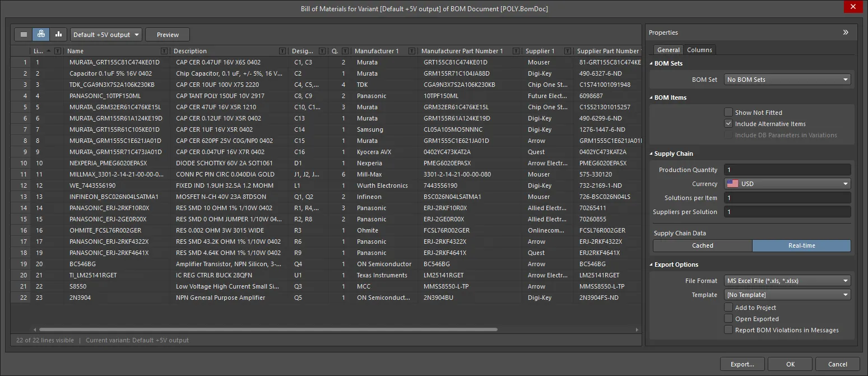Click the Solutions per Item field
868x376 pixels.
787,198
